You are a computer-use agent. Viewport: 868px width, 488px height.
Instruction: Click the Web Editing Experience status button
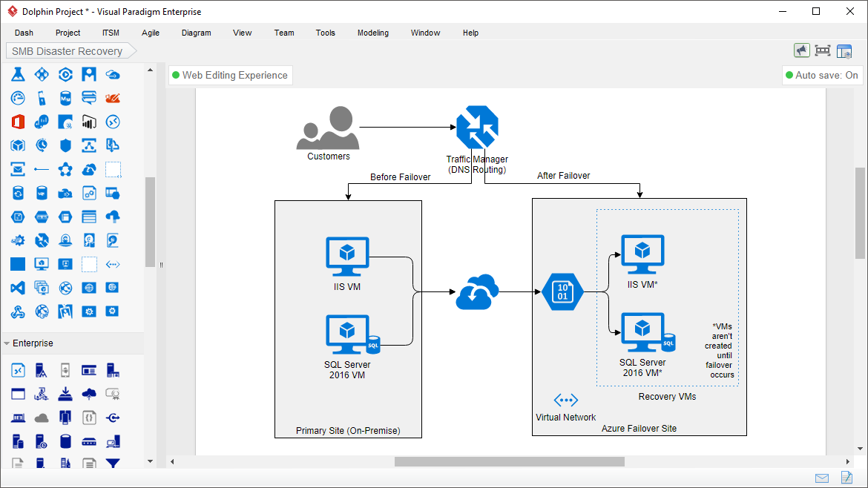pos(230,75)
